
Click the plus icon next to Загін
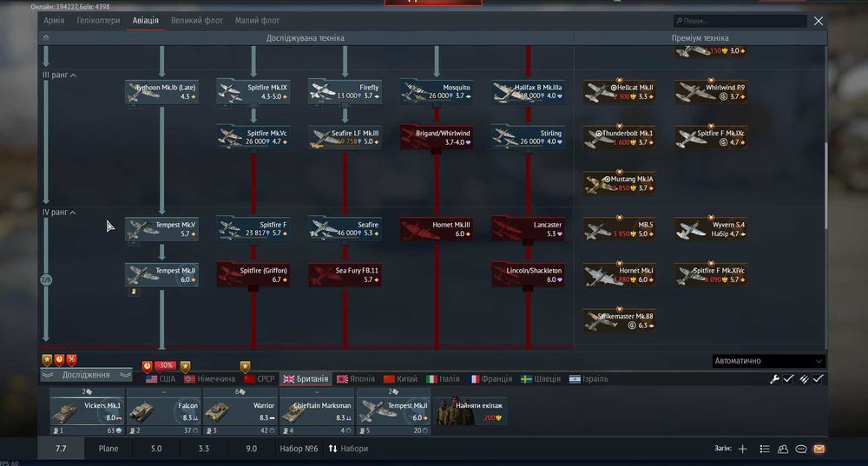point(743,449)
